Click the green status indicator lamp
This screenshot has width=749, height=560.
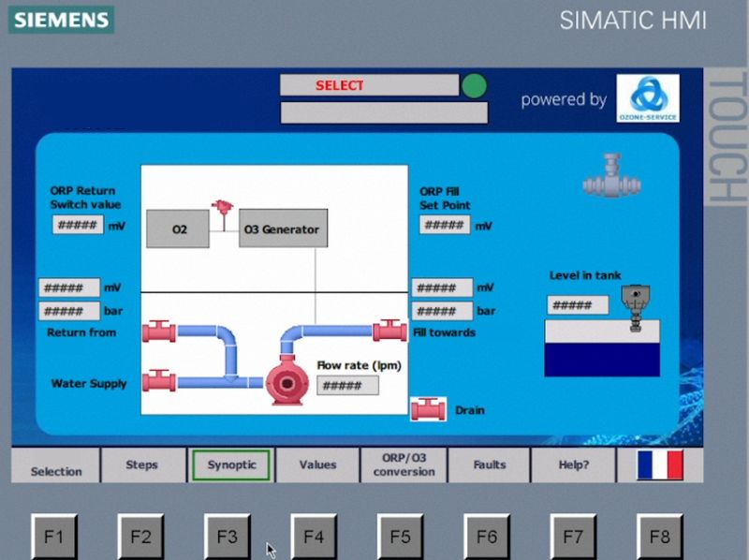[474, 86]
